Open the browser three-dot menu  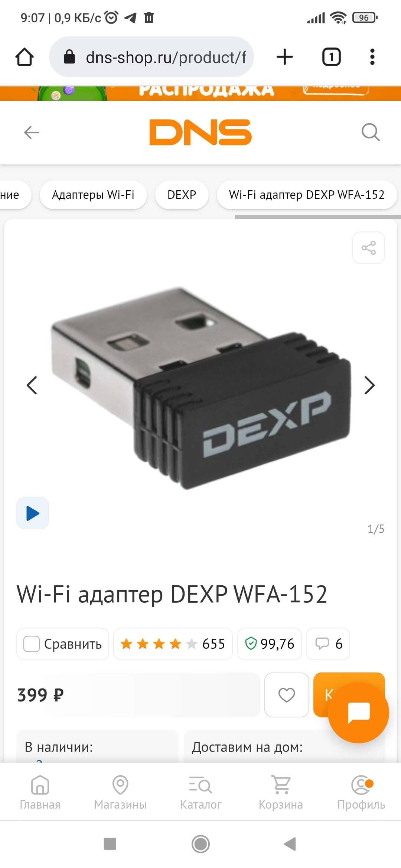[372, 57]
